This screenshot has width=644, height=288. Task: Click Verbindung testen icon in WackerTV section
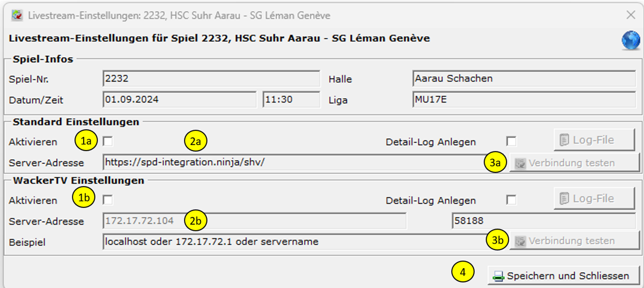pos(520,241)
